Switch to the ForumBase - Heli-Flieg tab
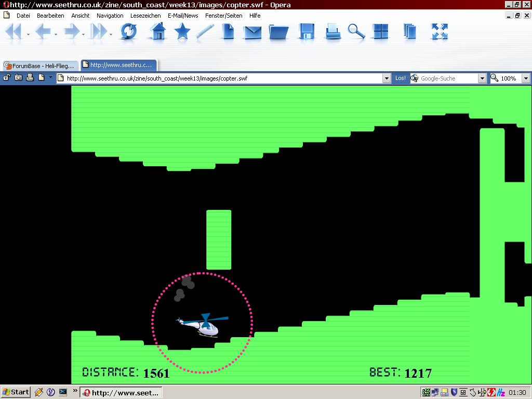This screenshot has width=532, height=399. tap(41, 65)
